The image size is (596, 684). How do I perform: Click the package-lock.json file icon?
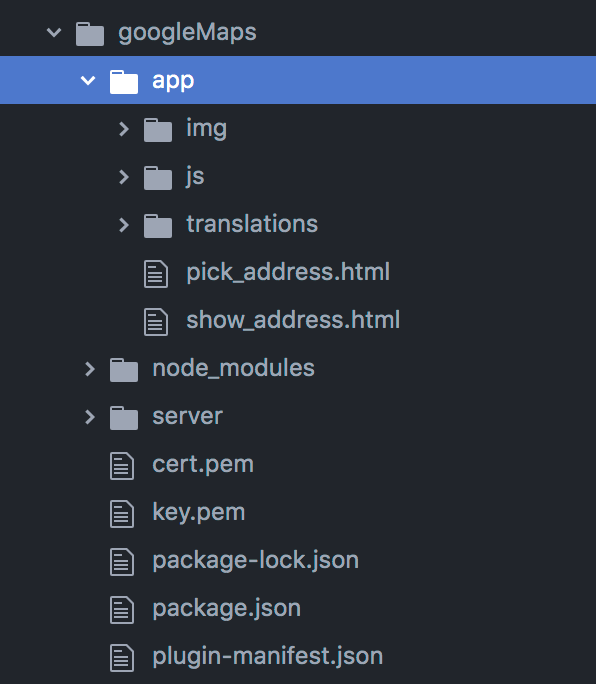(x=122, y=562)
